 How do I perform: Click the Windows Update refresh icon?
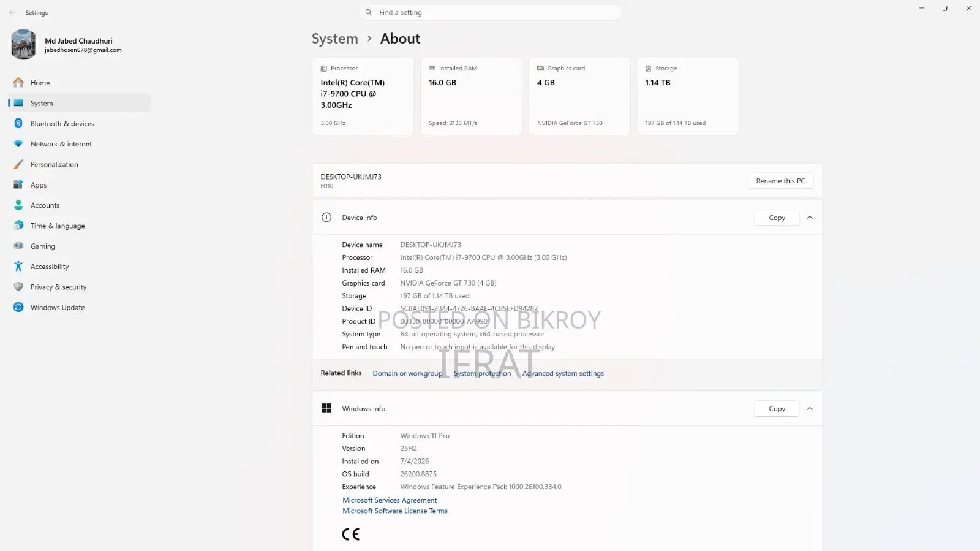pos(18,307)
